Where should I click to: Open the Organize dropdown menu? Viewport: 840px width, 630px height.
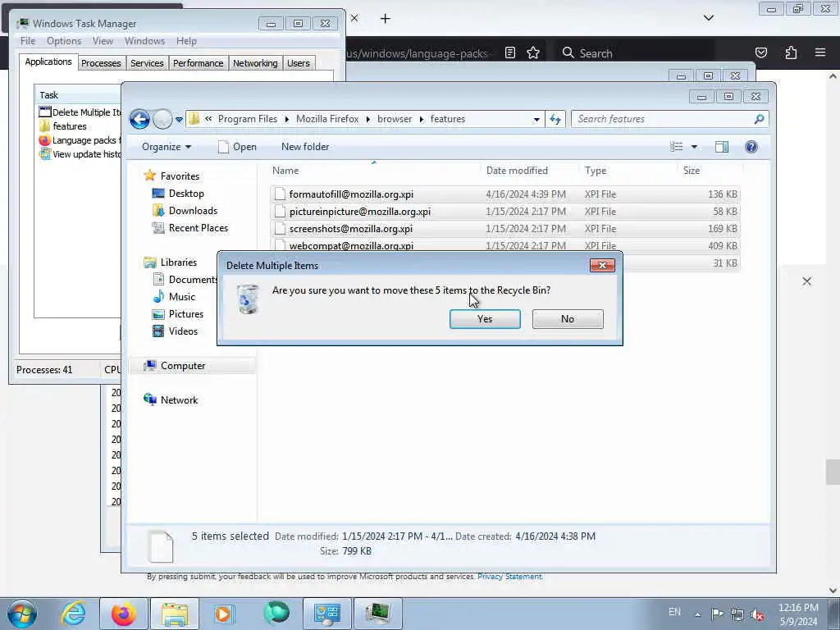167,147
